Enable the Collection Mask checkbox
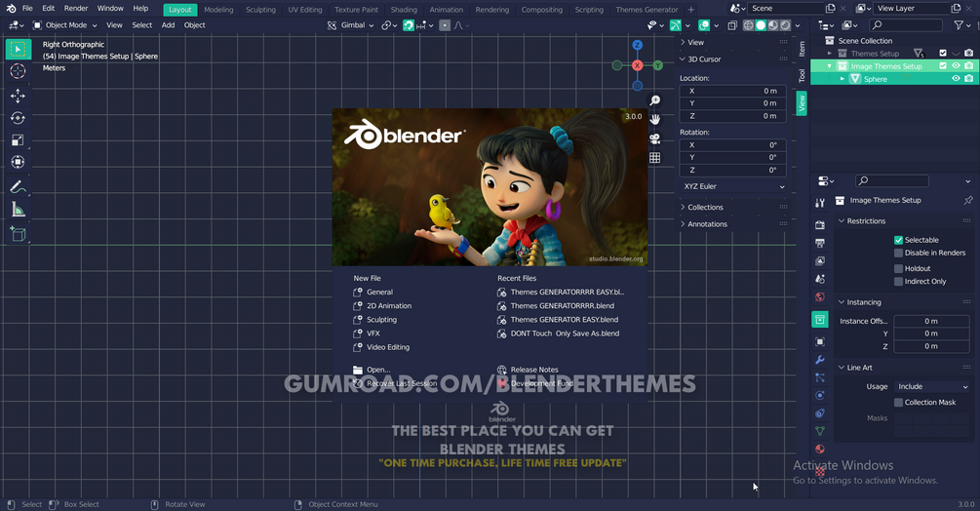980x511 pixels. pos(898,403)
